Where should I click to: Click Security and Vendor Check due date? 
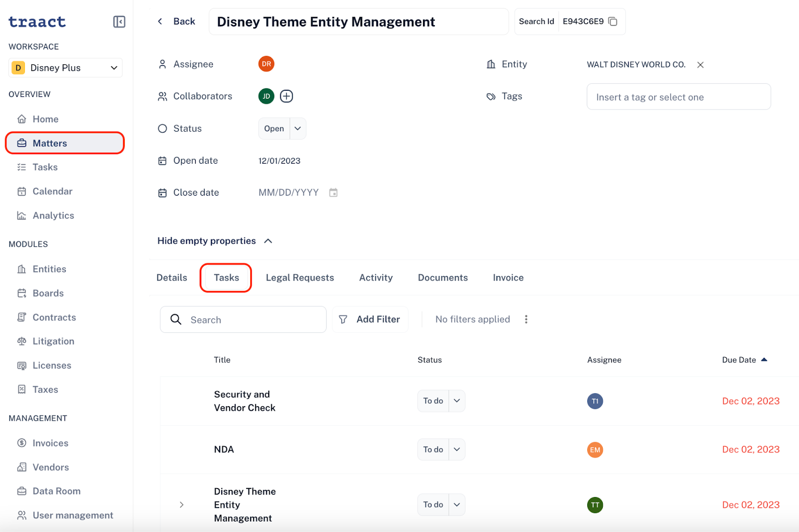(751, 401)
